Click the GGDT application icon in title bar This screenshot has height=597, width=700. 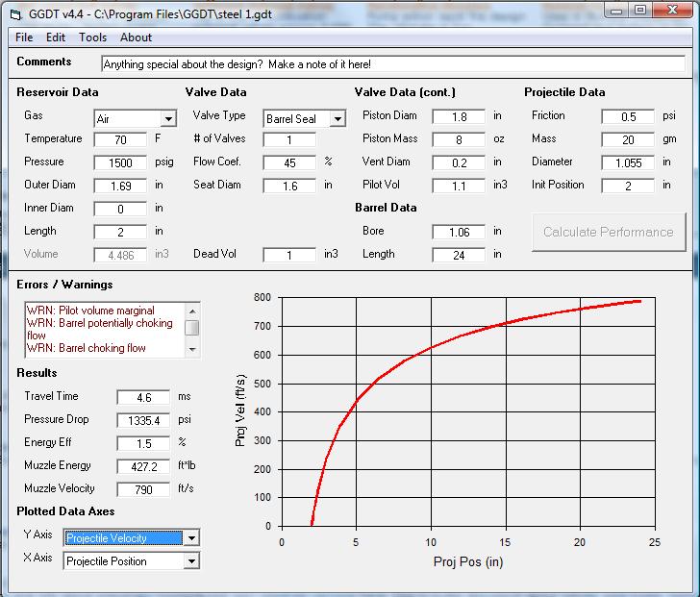13,12
